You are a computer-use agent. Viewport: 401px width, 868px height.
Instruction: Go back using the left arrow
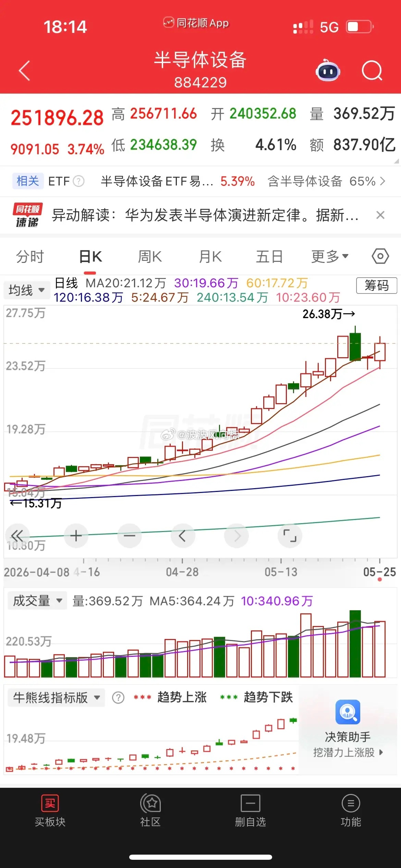coord(24,71)
